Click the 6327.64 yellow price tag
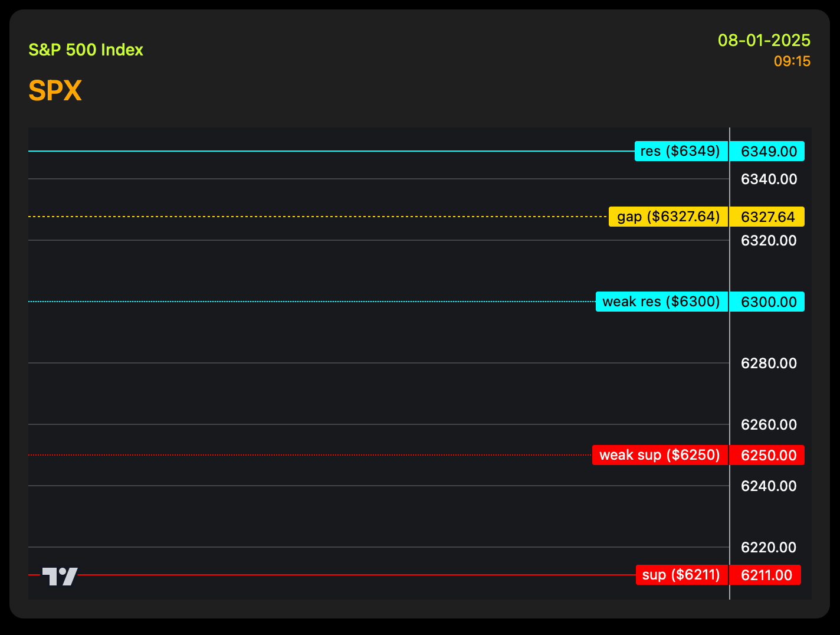This screenshot has width=840, height=635. 767,217
